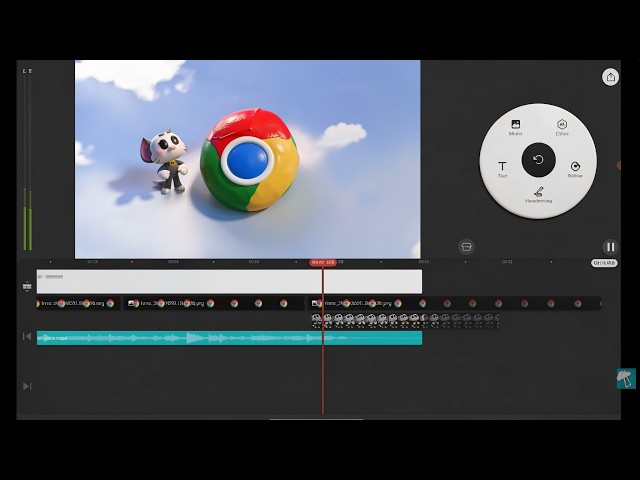This screenshot has height=480, width=640.
Task: Jump to the start of the timeline
Action: 27,336
